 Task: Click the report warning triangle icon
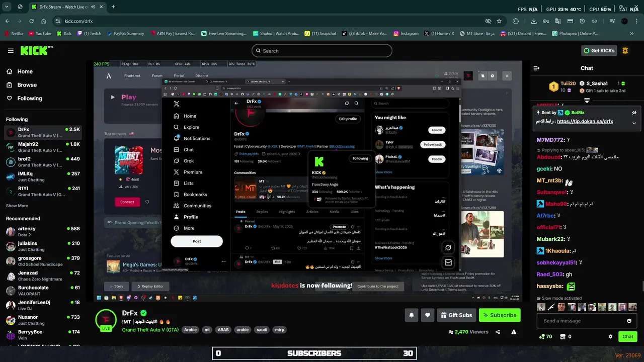[x=514, y=332]
